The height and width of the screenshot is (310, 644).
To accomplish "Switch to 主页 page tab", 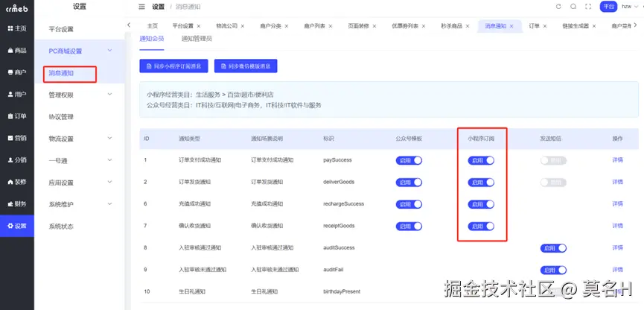I will point(152,26).
